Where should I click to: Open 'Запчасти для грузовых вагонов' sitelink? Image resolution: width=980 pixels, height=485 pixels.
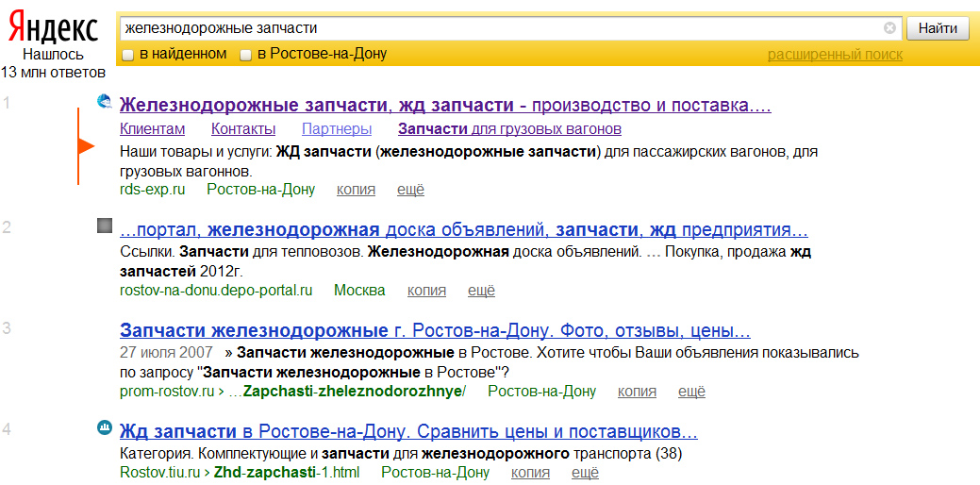509,129
